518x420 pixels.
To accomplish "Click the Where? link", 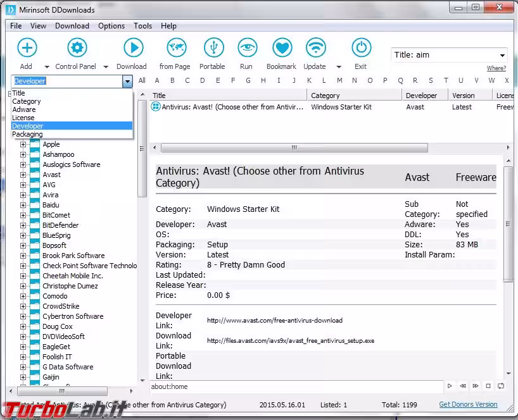I will (x=496, y=68).
